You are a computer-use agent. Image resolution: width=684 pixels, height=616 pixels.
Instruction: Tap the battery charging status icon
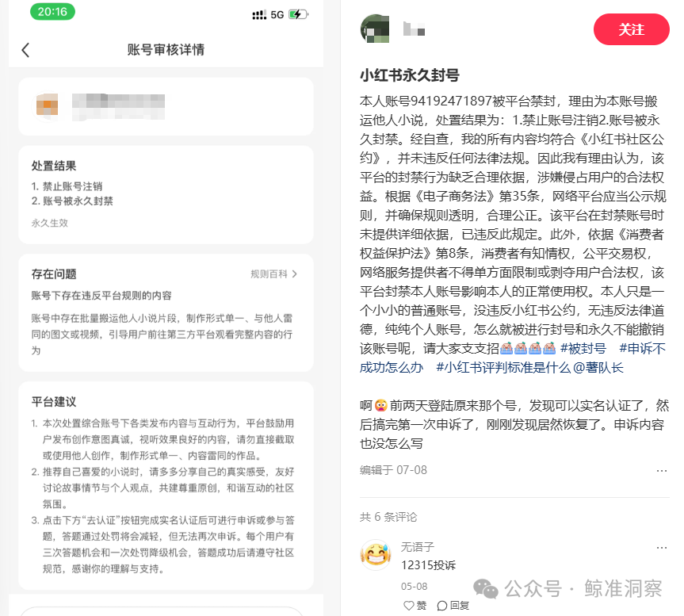click(x=298, y=14)
